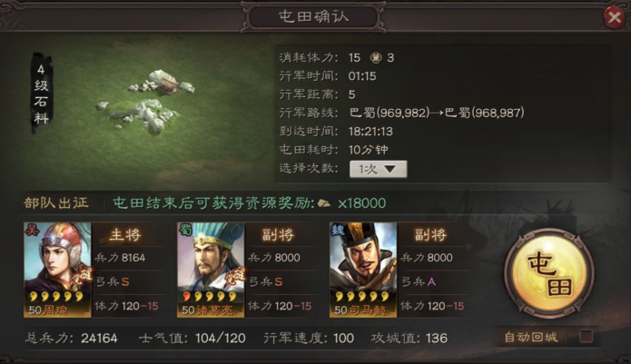Select the 司马懿 general portrait
631x364 pixels.
click(363, 270)
